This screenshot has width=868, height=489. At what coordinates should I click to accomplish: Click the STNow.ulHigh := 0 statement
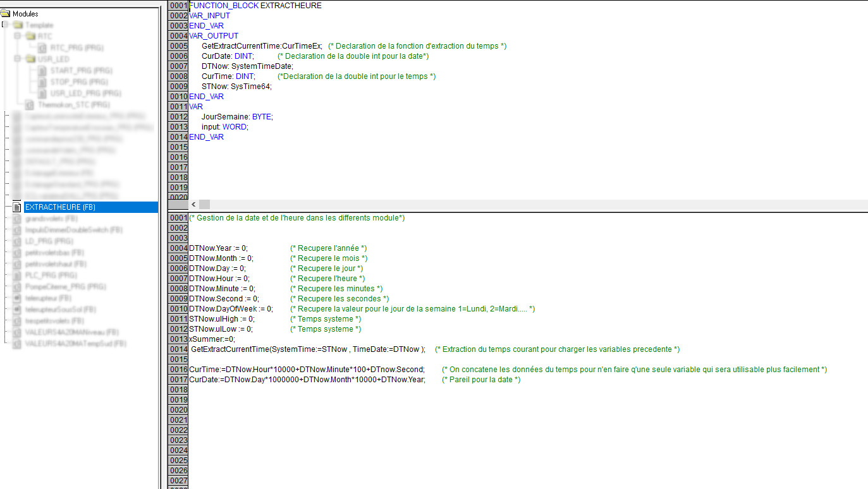point(221,319)
